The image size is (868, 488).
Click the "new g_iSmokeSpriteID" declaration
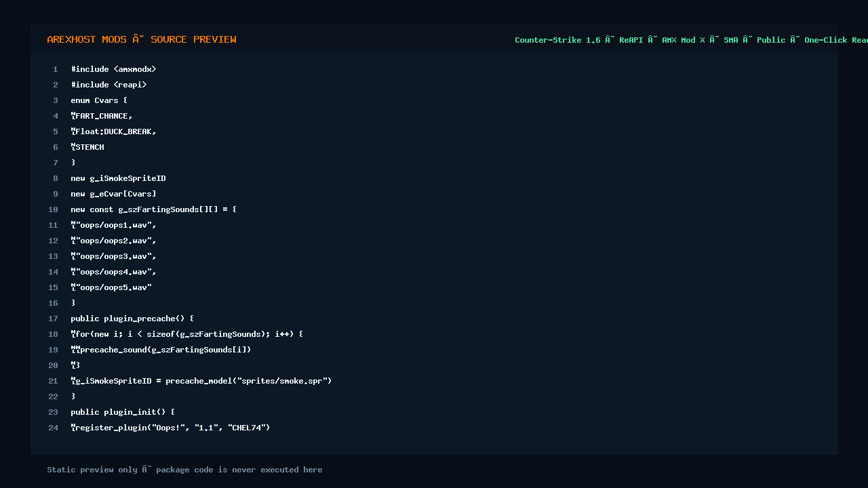119,178
